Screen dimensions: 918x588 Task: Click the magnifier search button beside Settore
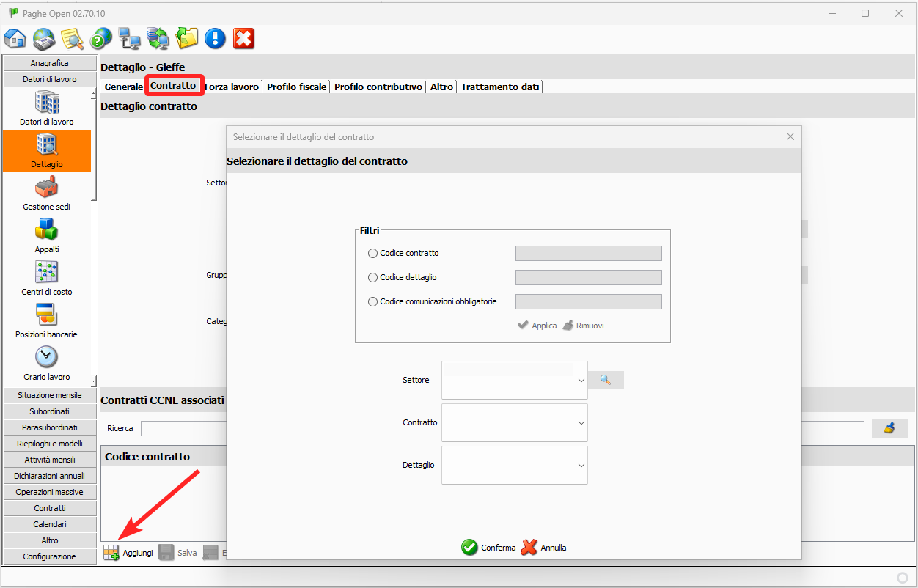click(x=606, y=380)
